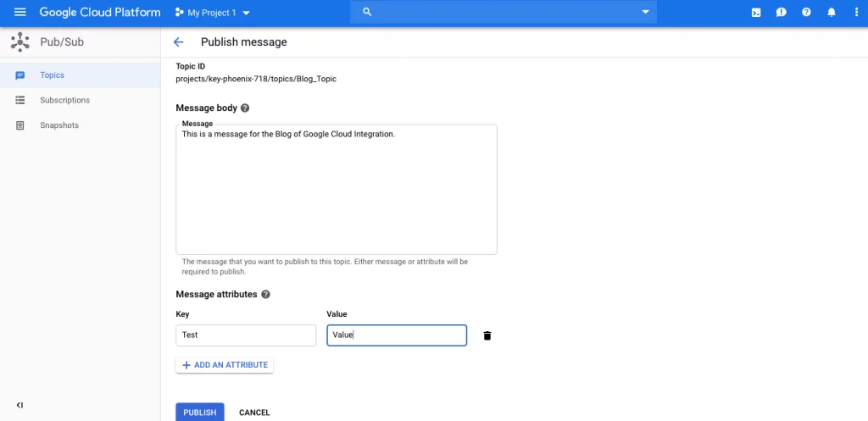This screenshot has height=421, width=868.
Task: Open the My Project 1 project selector
Action: click(213, 13)
